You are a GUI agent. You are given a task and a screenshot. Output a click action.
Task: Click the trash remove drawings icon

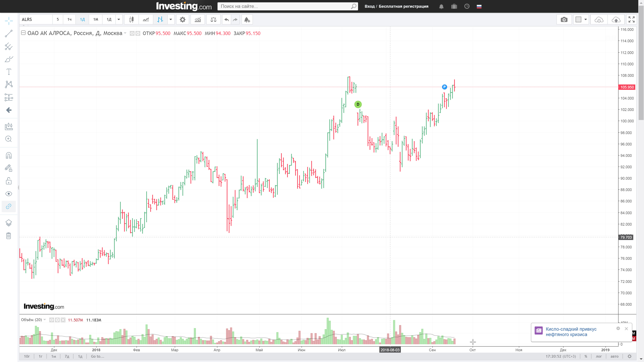click(x=9, y=236)
